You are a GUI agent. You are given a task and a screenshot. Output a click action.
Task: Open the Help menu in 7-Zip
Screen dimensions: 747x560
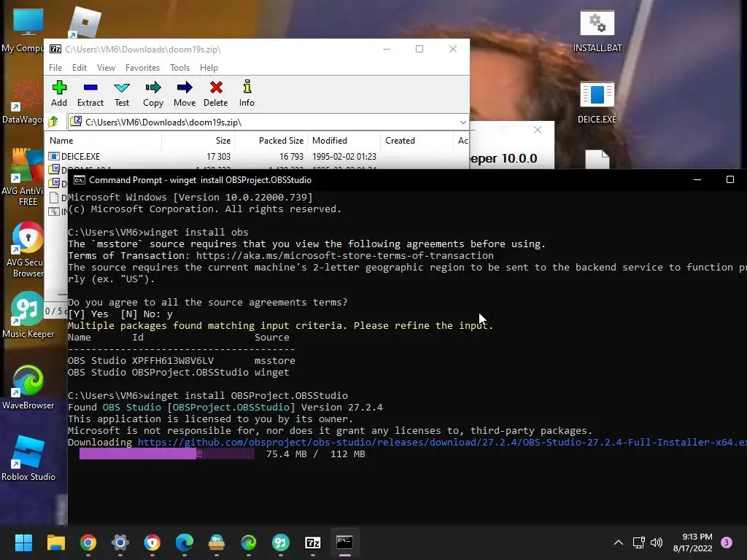pyautogui.click(x=209, y=68)
